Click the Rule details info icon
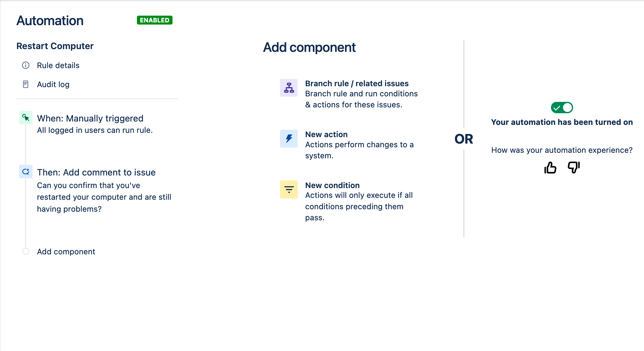The width and height of the screenshot is (644, 351). (26, 65)
